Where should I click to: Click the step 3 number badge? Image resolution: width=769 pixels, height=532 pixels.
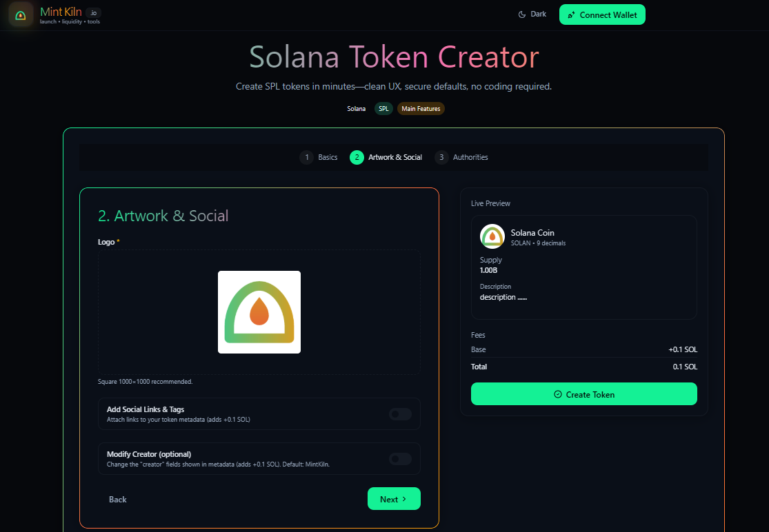click(x=441, y=157)
